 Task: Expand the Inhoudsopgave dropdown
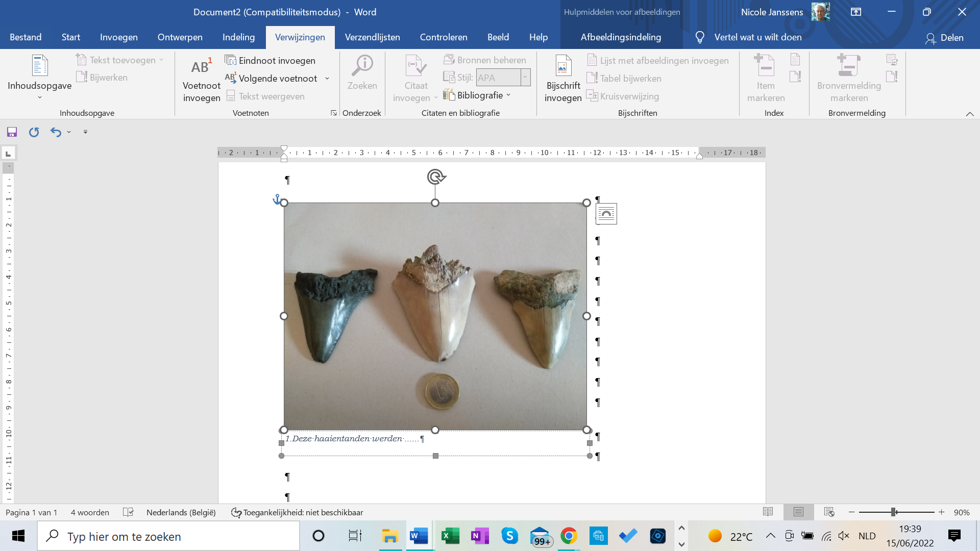(x=40, y=97)
